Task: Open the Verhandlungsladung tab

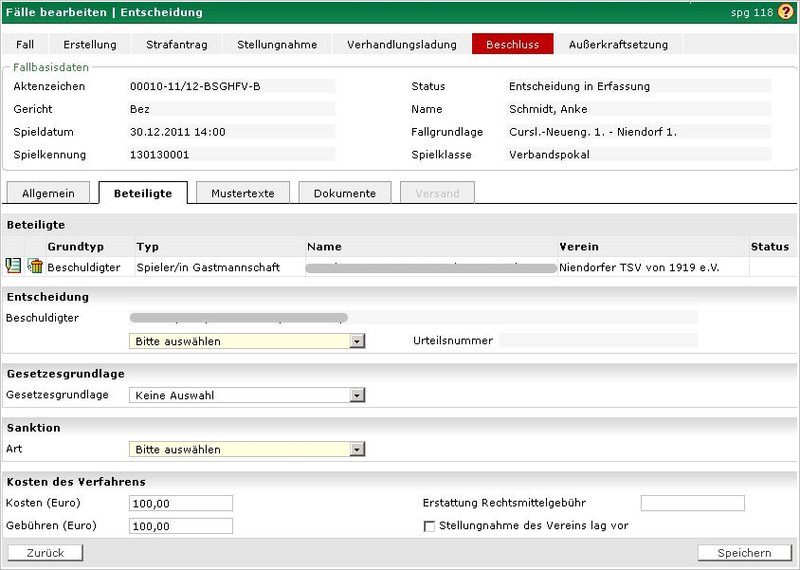Action: pos(402,44)
